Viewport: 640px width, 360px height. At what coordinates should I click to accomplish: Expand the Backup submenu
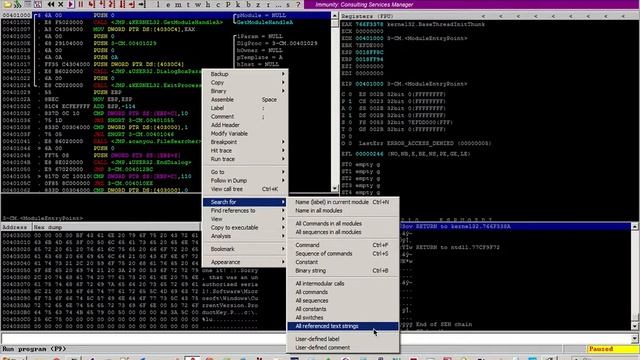pyautogui.click(x=246, y=74)
